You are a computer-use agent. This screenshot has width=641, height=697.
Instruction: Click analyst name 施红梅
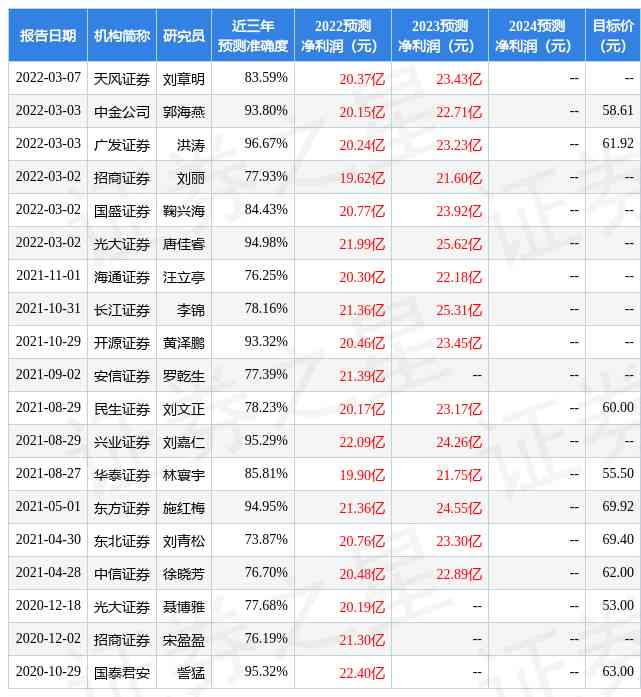click(184, 508)
